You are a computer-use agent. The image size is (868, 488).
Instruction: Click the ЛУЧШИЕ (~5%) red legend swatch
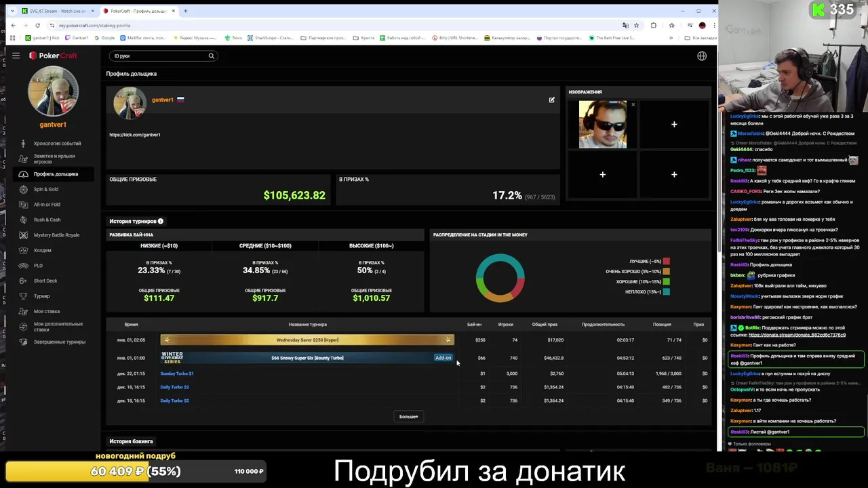pos(667,261)
